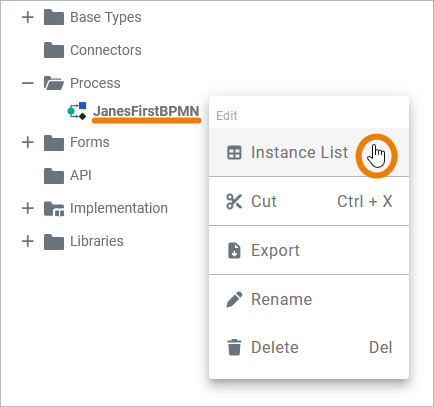Click the JanesFirstBPMN BPMN model icon

pos(77,111)
